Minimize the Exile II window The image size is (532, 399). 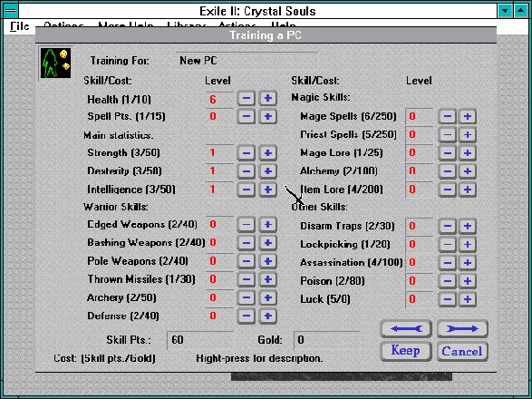pos(505,11)
